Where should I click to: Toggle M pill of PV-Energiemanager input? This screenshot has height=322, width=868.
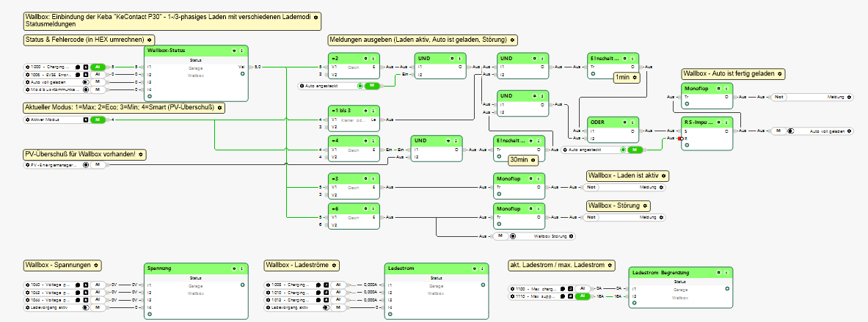point(98,164)
